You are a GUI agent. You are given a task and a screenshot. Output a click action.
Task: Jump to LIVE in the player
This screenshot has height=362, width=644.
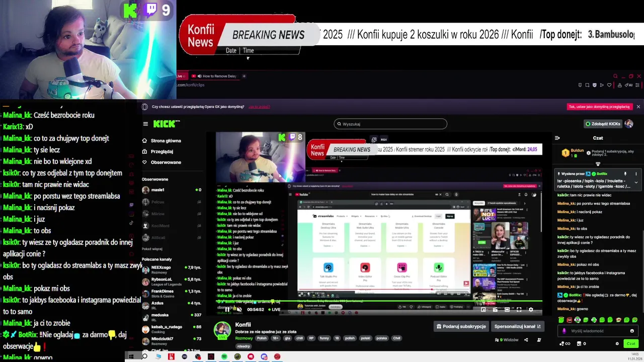point(274,310)
